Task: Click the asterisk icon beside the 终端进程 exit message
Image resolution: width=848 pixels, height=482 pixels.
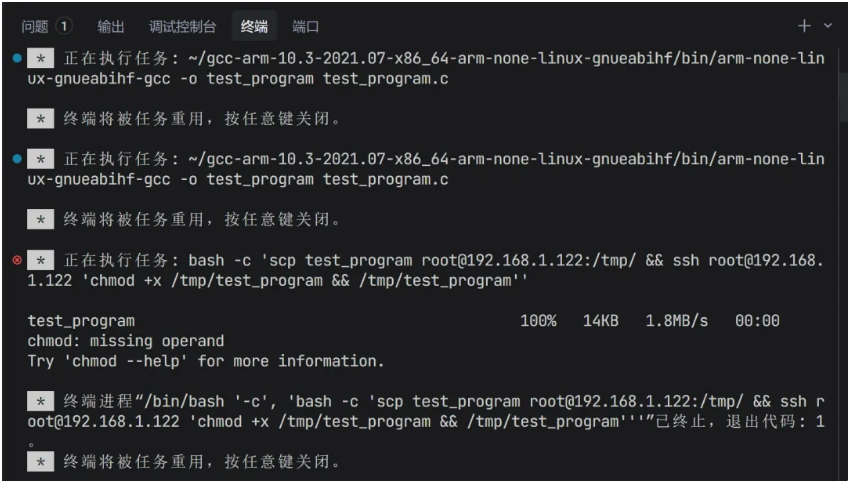Action: tap(40, 401)
